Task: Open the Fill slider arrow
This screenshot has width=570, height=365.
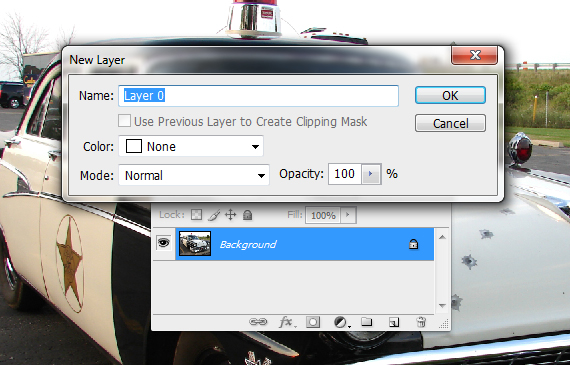Action: pos(348,215)
